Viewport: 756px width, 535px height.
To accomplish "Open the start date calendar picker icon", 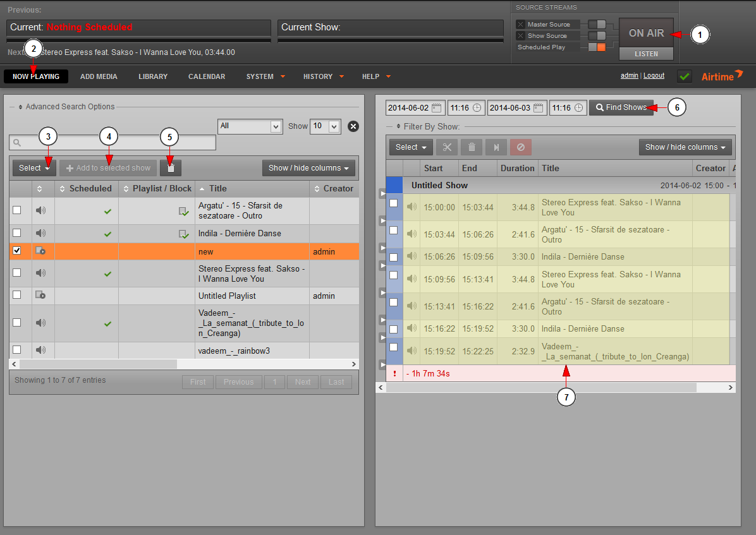I will pyautogui.click(x=436, y=108).
